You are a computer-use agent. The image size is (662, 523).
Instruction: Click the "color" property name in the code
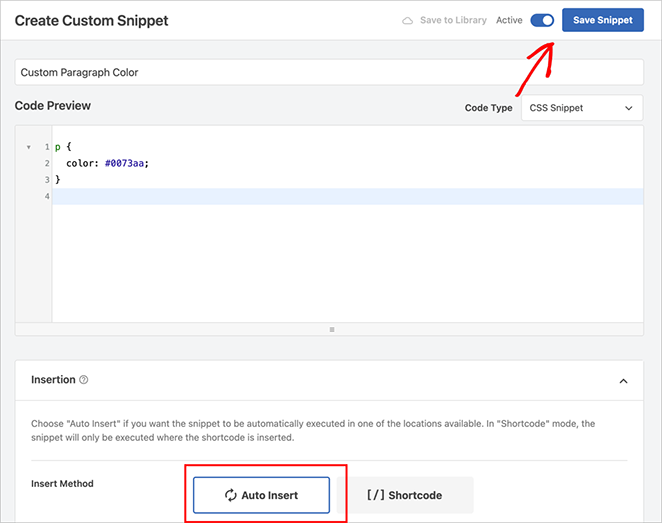(x=81, y=163)
